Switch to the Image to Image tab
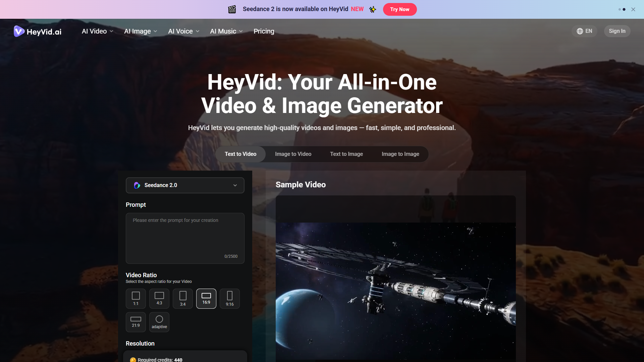The image size is (644, 362). point(400,154)
